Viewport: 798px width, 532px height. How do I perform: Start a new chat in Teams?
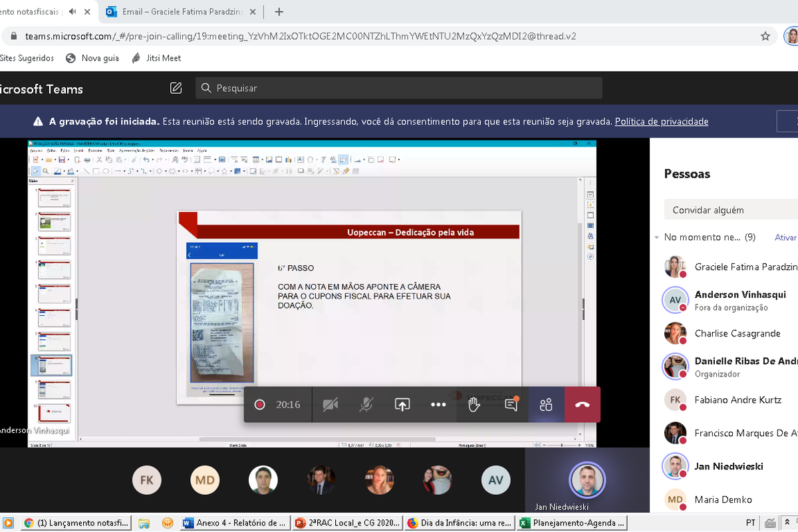coord(176,88)
